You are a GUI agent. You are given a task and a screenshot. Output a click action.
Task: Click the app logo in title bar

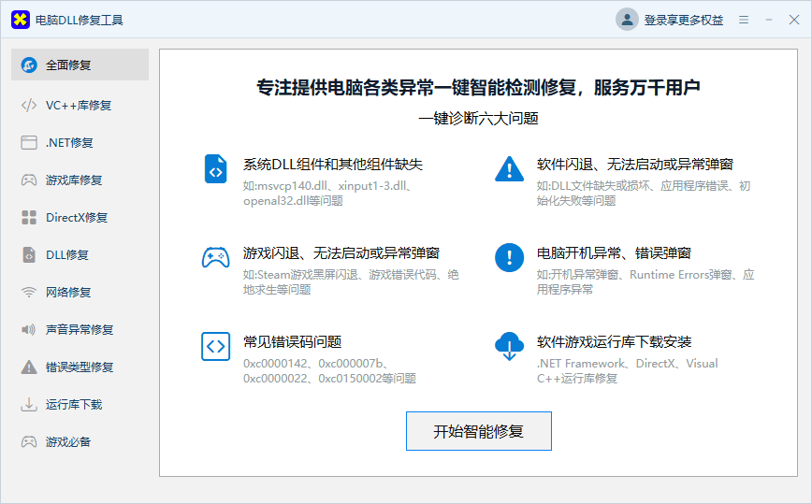click(21, 20)
